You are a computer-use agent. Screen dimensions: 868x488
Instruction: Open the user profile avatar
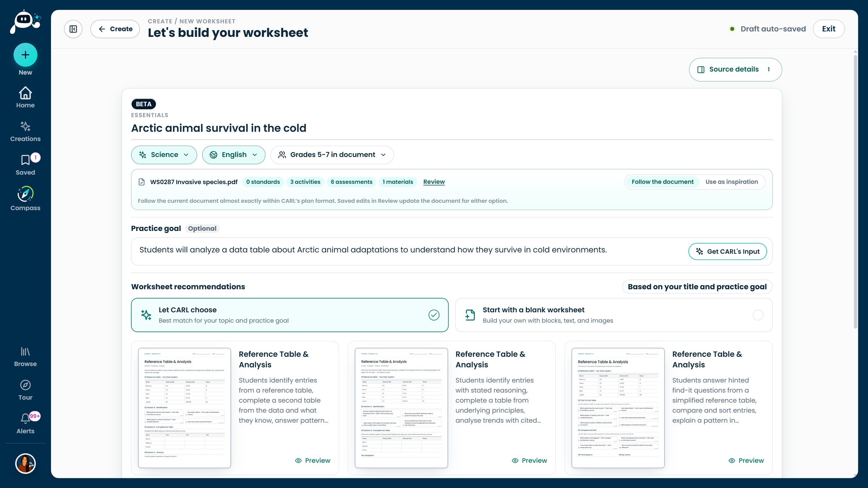[25, 463]
